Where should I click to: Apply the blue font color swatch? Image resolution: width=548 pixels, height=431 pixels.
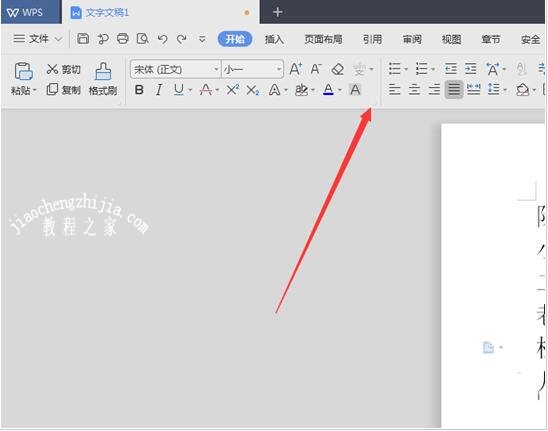pos(328,90)
